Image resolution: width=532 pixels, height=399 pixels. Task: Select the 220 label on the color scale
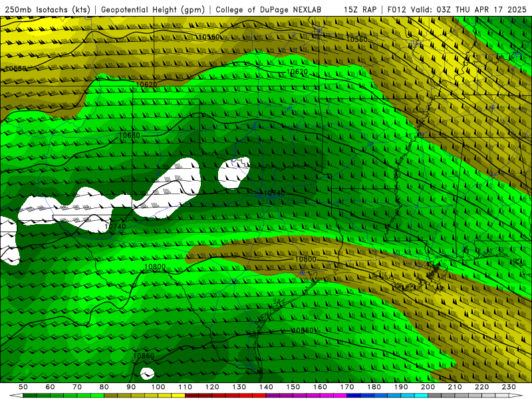(x=482, y=387)
